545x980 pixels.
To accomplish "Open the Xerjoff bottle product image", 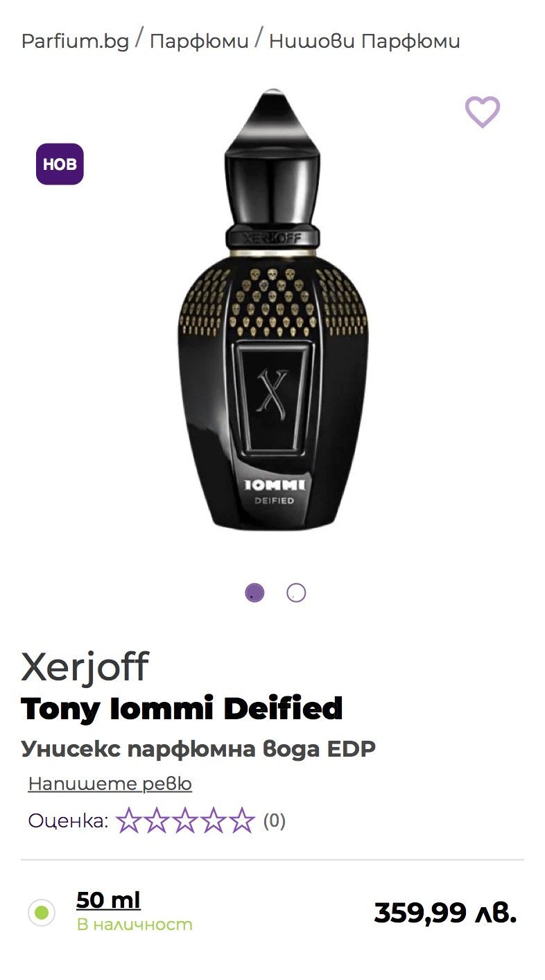I will (x=272, y=309).
